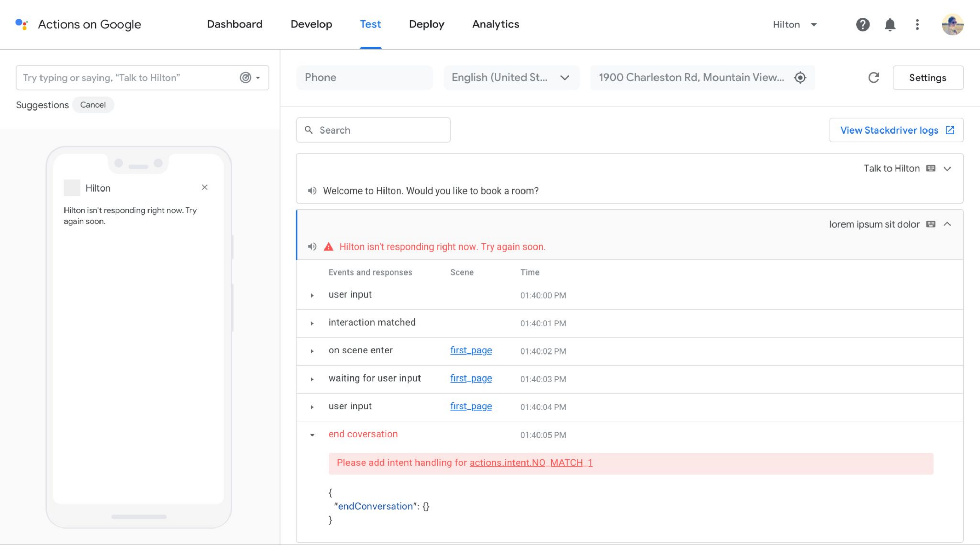
Task: Go to the Dashboard tab
Action: coord(235,24)
